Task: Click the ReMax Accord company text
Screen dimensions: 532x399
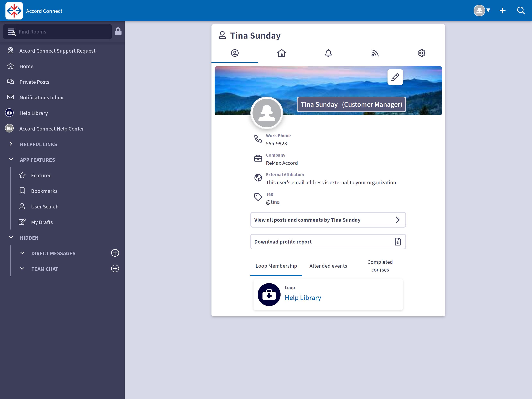Action: pos(282,163)
